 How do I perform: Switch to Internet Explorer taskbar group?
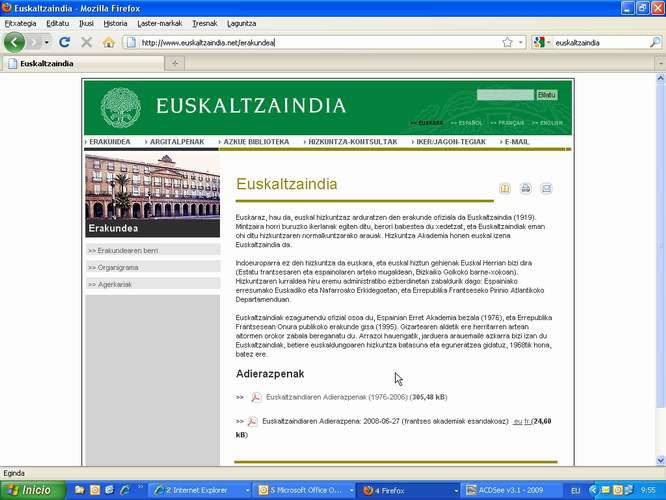201,491
